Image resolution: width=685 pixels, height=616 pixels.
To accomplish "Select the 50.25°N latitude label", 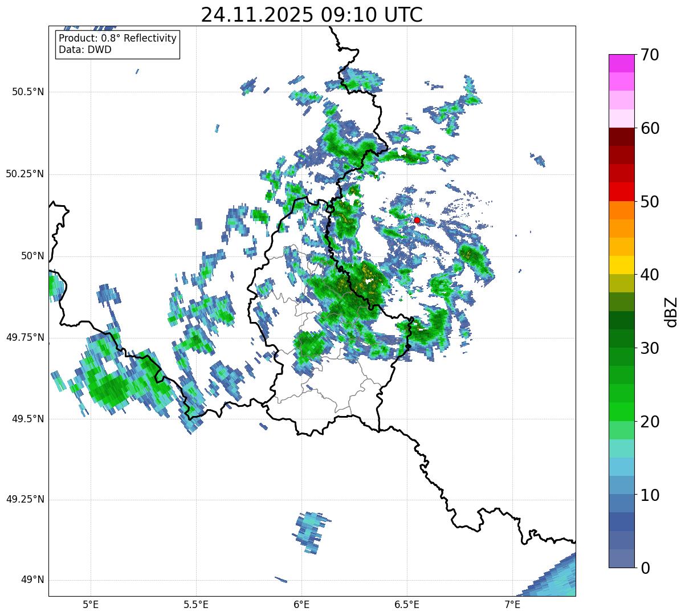I will click(25, 174).
